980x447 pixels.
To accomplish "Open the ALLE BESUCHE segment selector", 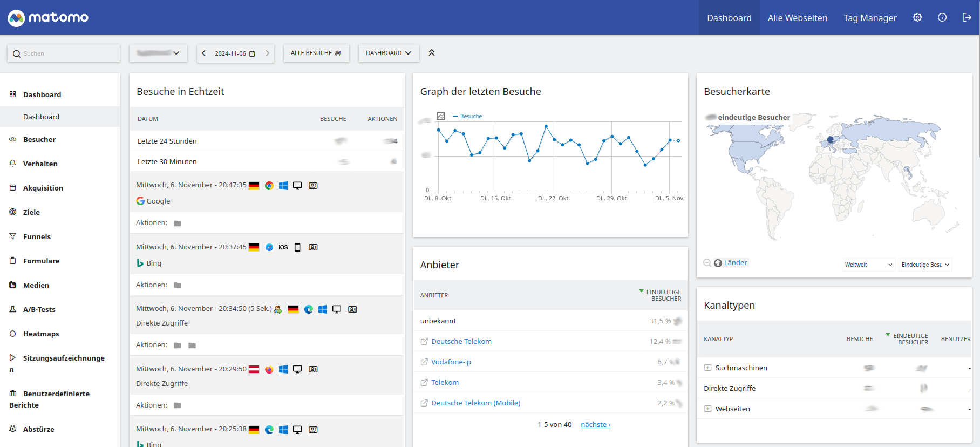I will [x=316, y=53].
